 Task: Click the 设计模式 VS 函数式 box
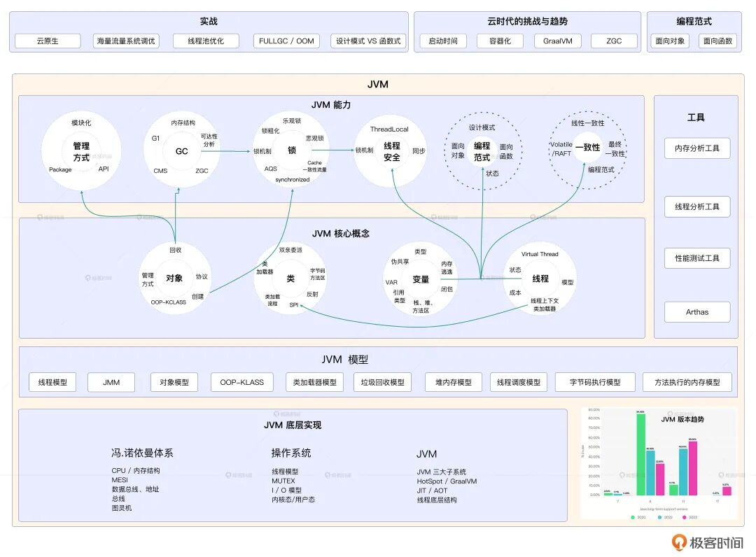click(368, 41)
